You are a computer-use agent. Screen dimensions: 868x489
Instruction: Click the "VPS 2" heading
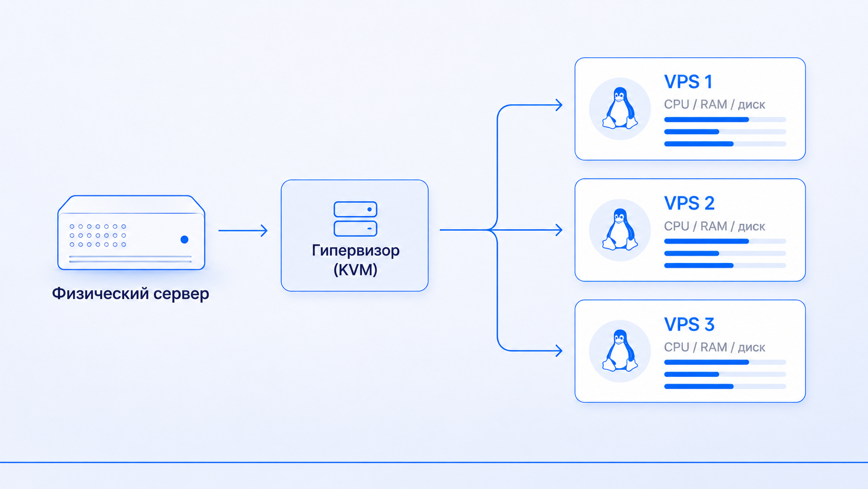click(689, 203)
